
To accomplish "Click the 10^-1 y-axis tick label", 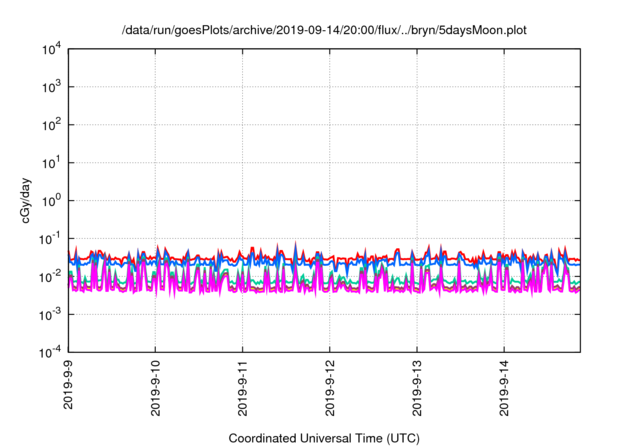I will 50,239.
